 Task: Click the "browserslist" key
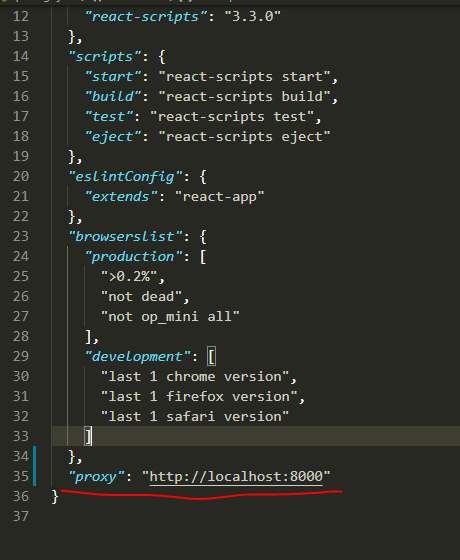[126, 237]
